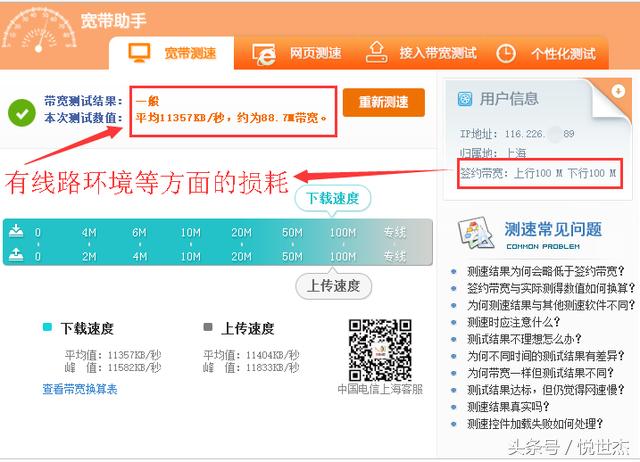The image size is (640, 462).
Task: Click the 用户信息 panel icon
Action: pyautogui.click(x=464, y=99)
